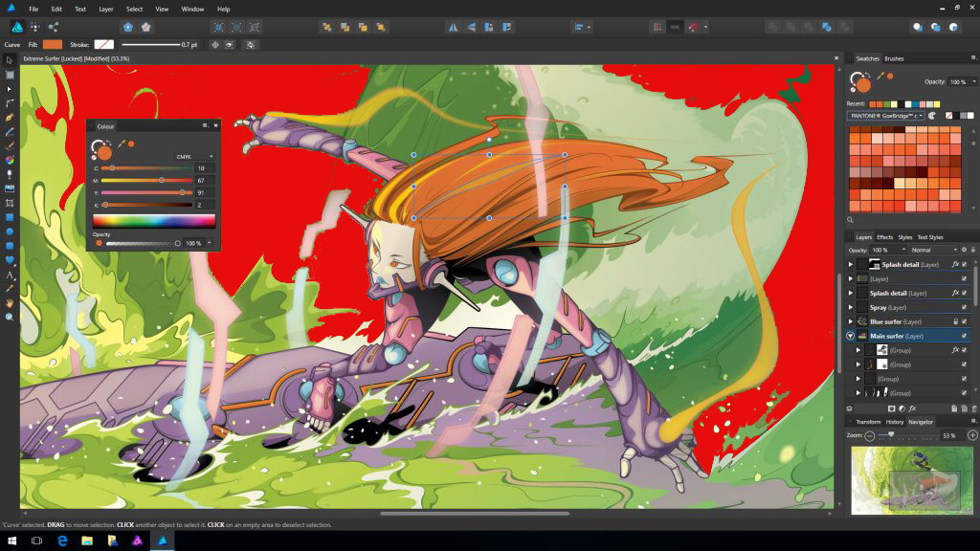The width and height of the screenshot is (980, 551).
Task: Select the Node tool
Action: [10, 89]
